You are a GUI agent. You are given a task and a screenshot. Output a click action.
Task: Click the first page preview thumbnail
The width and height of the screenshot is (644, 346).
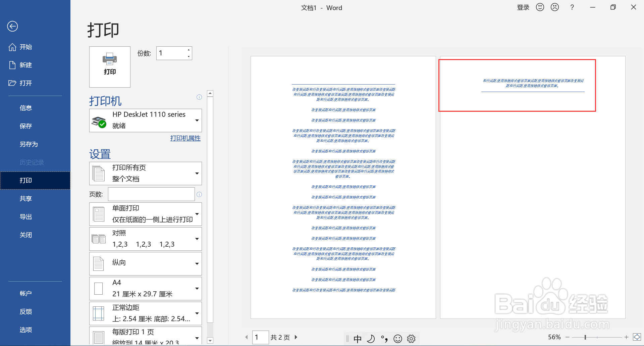pyautogui.click(x=343, y=187)
